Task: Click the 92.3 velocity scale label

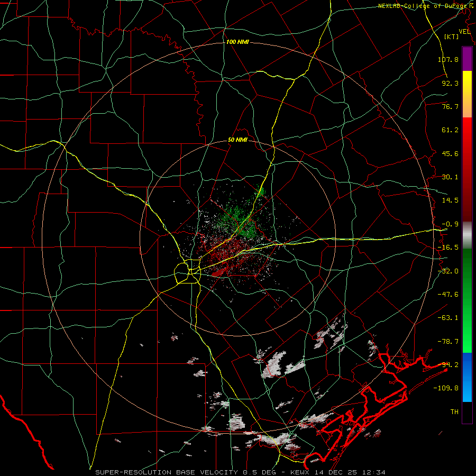Action: tap(450, 83)
